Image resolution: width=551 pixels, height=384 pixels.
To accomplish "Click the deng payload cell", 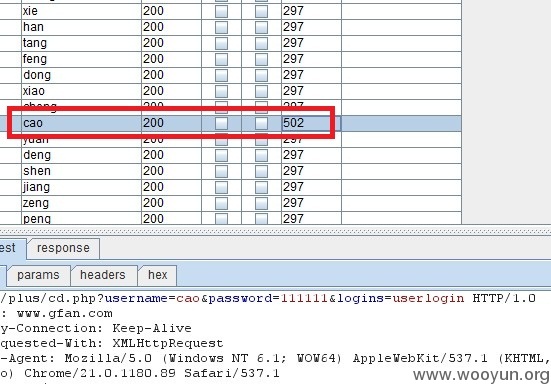I will point(81,155).
